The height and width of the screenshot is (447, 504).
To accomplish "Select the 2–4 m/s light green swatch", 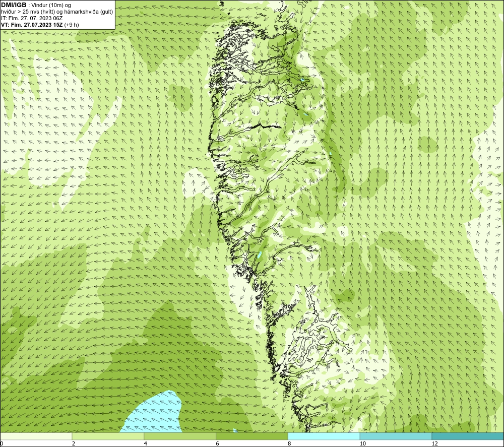I will [x=108, y=436].
